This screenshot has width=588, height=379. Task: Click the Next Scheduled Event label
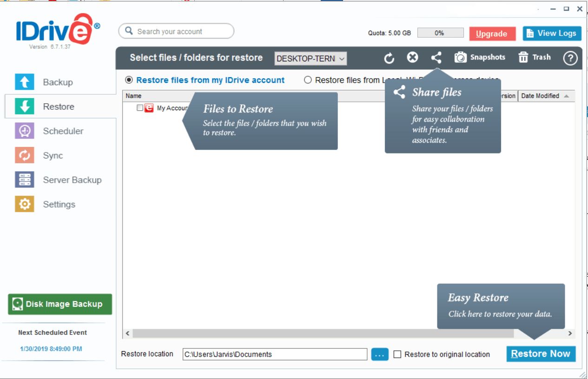[x=53, y=332]
